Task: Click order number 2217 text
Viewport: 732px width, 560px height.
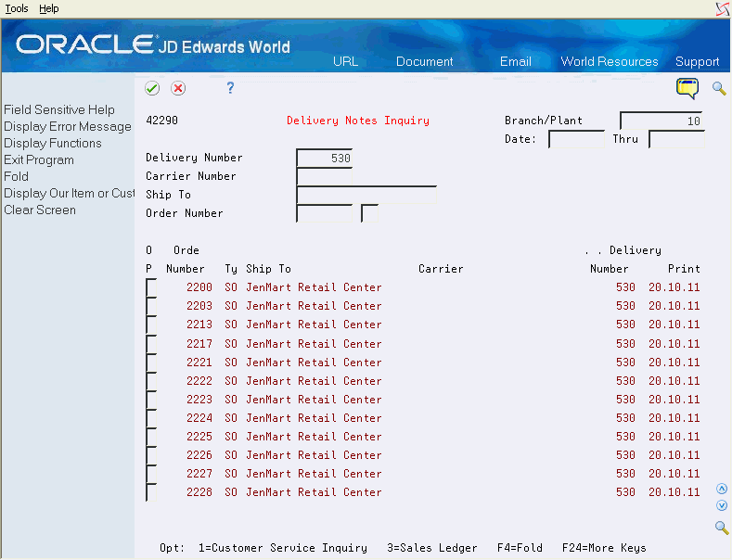Action: coord(199,344)
